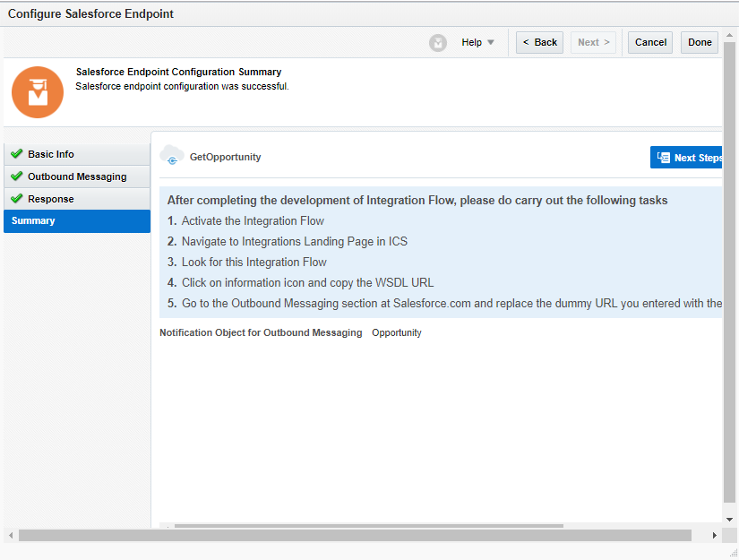Screen dimensions: 739x560
Task: Click the orange Salesforce adapter icon
Action: (38, 92)
